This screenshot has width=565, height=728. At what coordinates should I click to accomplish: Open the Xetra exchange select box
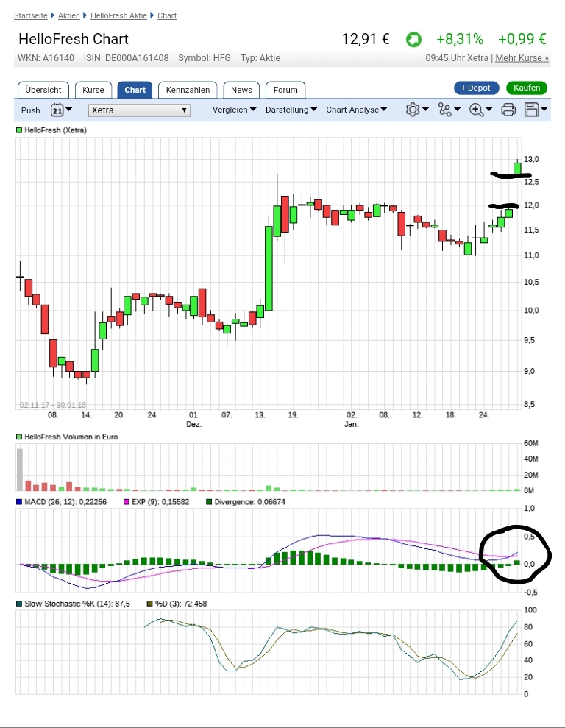point(139,110)
